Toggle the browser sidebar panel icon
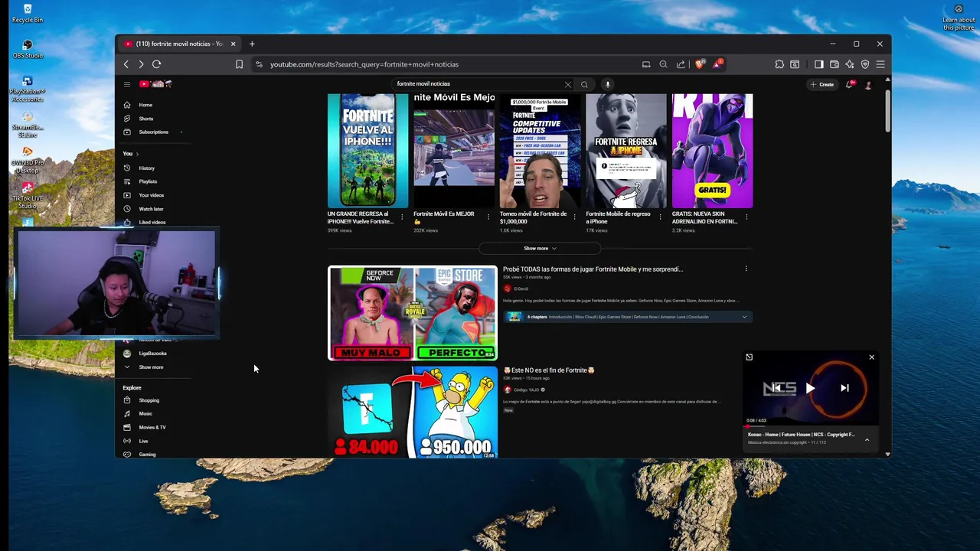This screenshot has width=980, height=551. point(818,64)
